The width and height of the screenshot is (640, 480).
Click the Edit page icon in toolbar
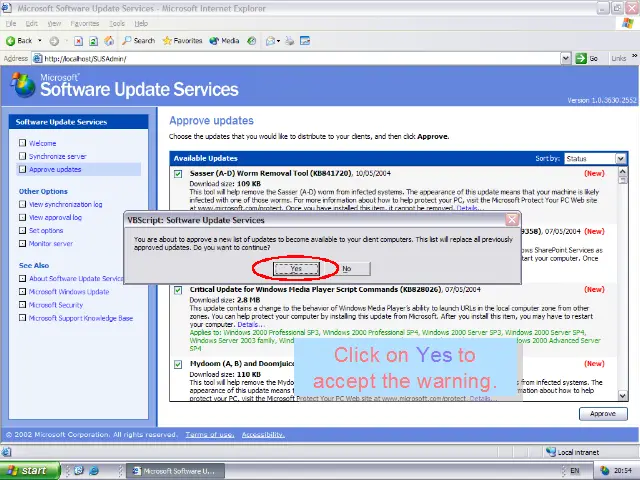click(x=305, y=41)
